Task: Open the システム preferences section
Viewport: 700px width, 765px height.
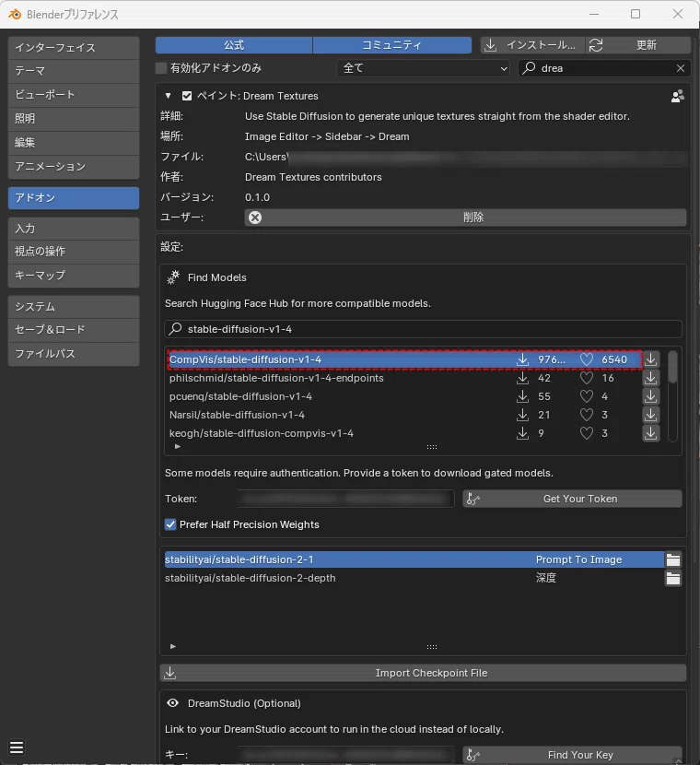Action: coord(74,307)
